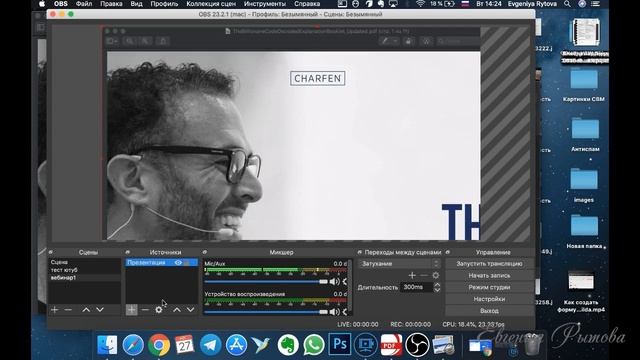Open Как создать форму video file
640x360 pixels.
tap(581, 291)
